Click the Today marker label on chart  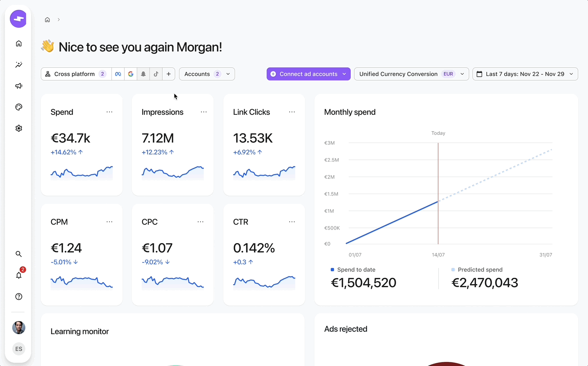438,133
